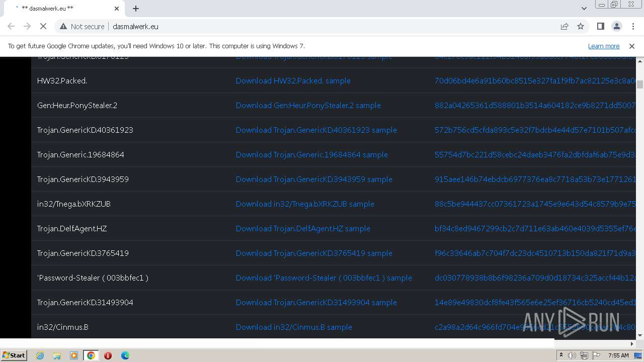Viewport: 644px width, 362px height.
Task: Click the Share this page icon
Action: click(x=565, y=26)
